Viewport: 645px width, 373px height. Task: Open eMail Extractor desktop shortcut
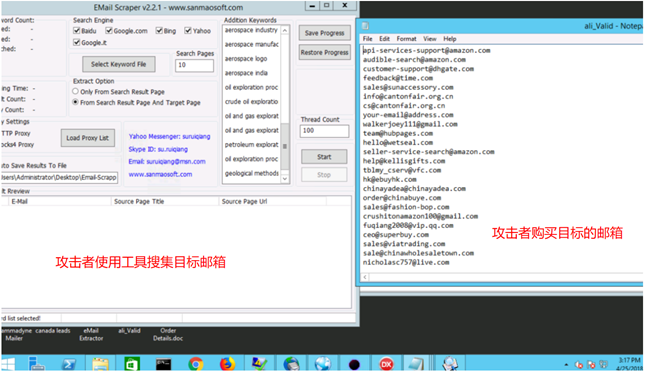click(x=91, y=334)
